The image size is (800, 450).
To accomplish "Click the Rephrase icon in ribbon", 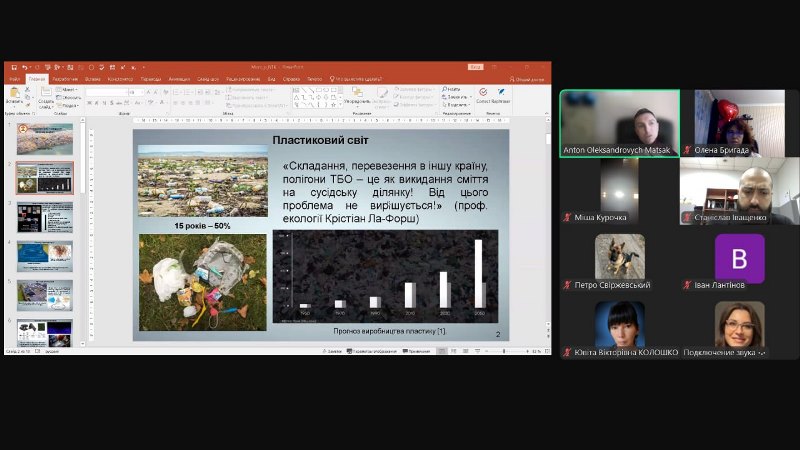I will point(501,93).
